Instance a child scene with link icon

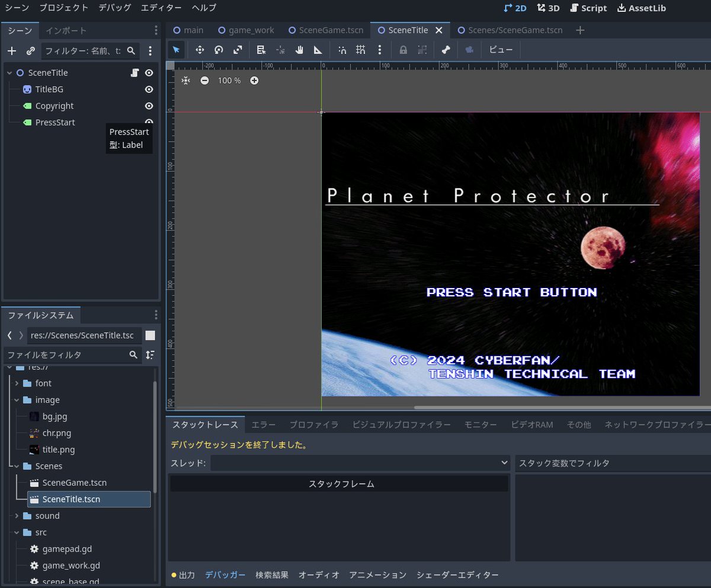coord(31,51)
